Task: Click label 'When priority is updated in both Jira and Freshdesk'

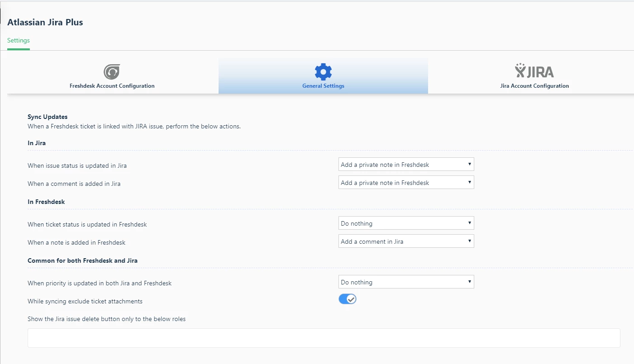Action: pos(100,283)
